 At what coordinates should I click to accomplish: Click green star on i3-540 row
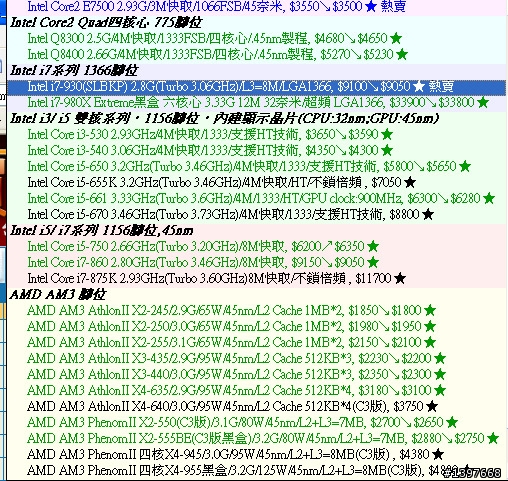pyautogui.click(x=387, y=150)
